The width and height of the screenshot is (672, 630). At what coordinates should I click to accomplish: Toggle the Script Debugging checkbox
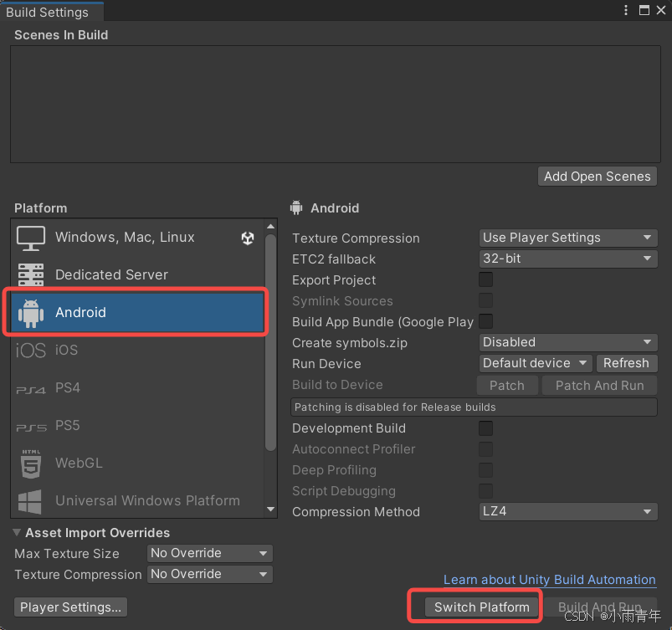[485, 490]
